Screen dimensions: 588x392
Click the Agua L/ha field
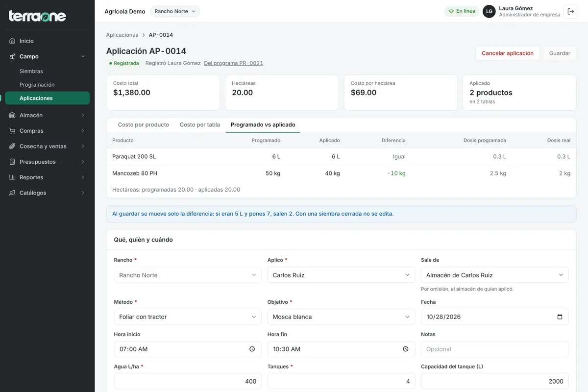(188, 381)
